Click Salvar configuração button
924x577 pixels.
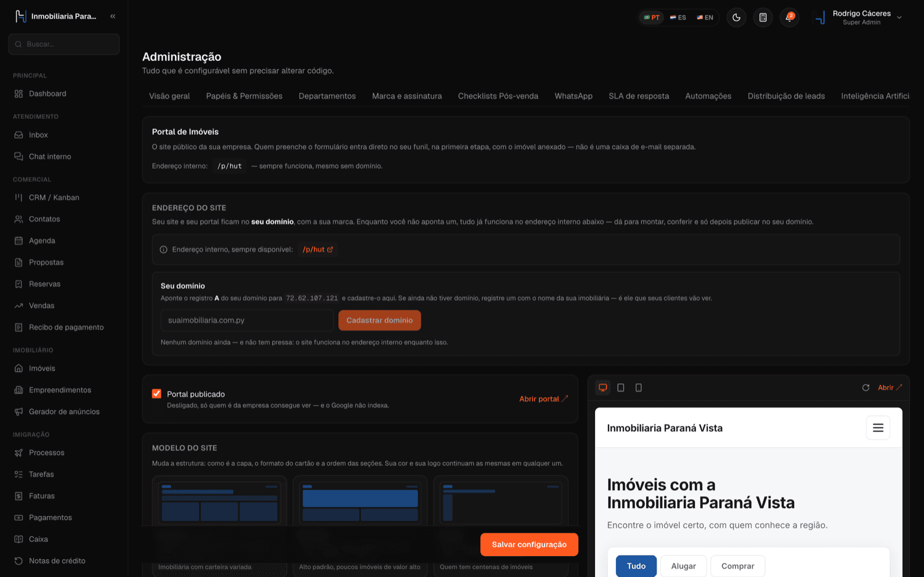(529, 544)
